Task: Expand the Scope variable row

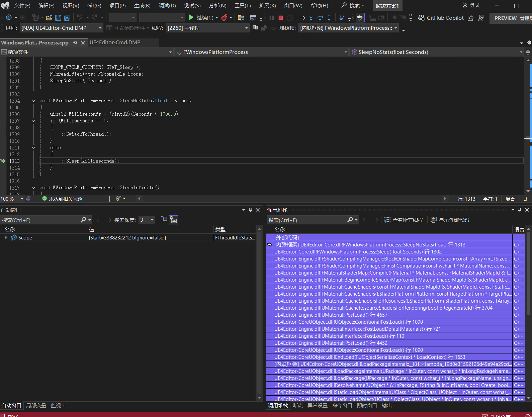Action: click(x=6, y=237)
